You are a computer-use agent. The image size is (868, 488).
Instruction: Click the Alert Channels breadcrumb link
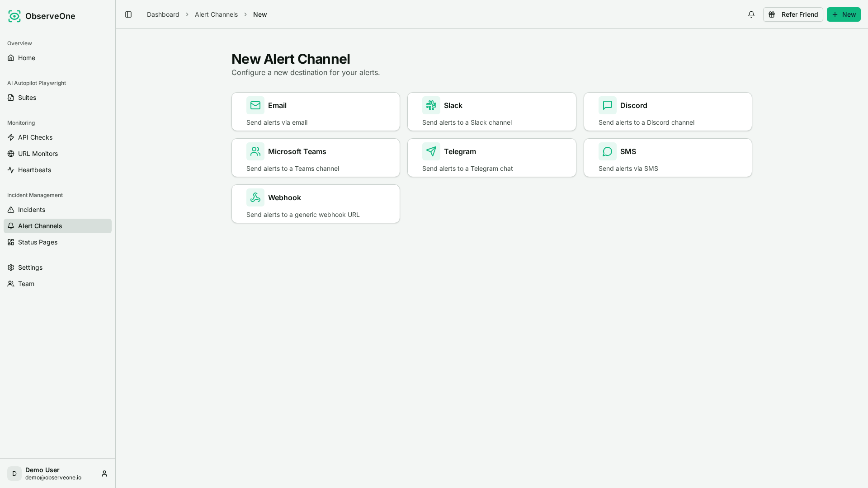tap(216, 14)
